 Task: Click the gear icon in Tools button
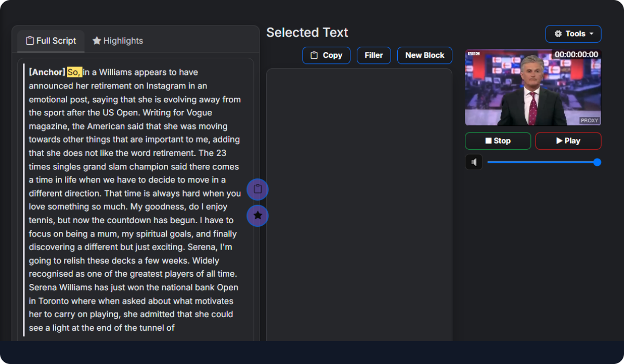click(x=558, y=34)
